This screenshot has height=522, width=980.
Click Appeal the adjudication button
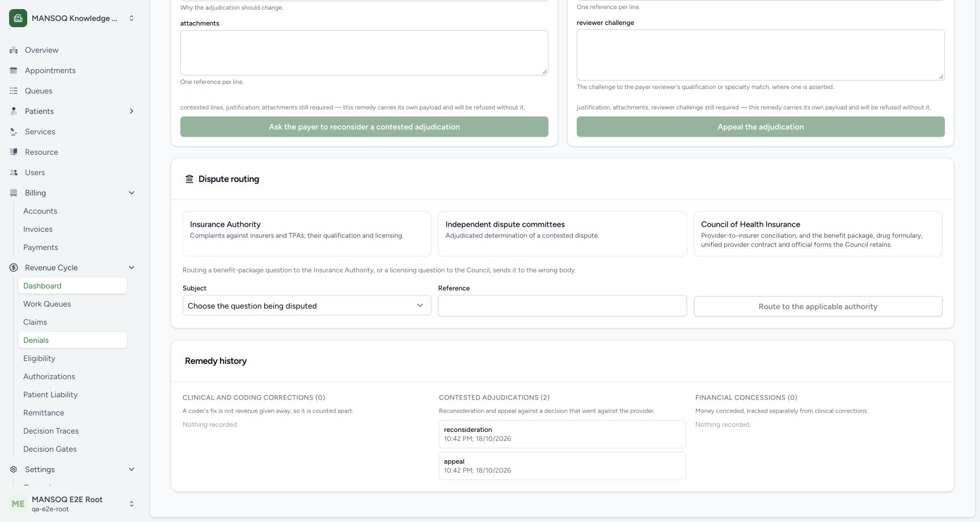coord(761,127)
